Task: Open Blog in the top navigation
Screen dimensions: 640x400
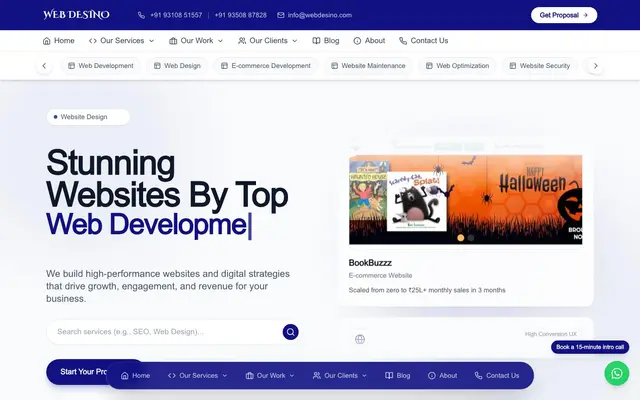Action: [326, 41]
